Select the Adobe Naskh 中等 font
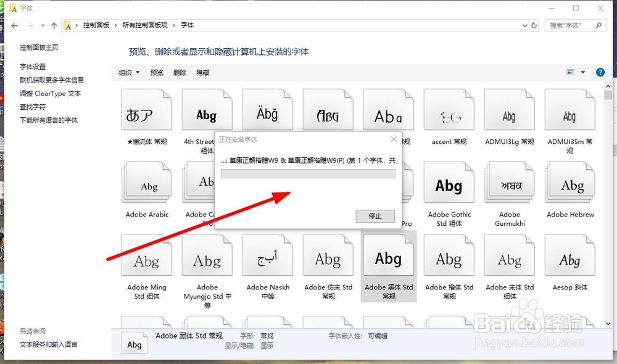The image size is (617, 364). coord(268,255)
